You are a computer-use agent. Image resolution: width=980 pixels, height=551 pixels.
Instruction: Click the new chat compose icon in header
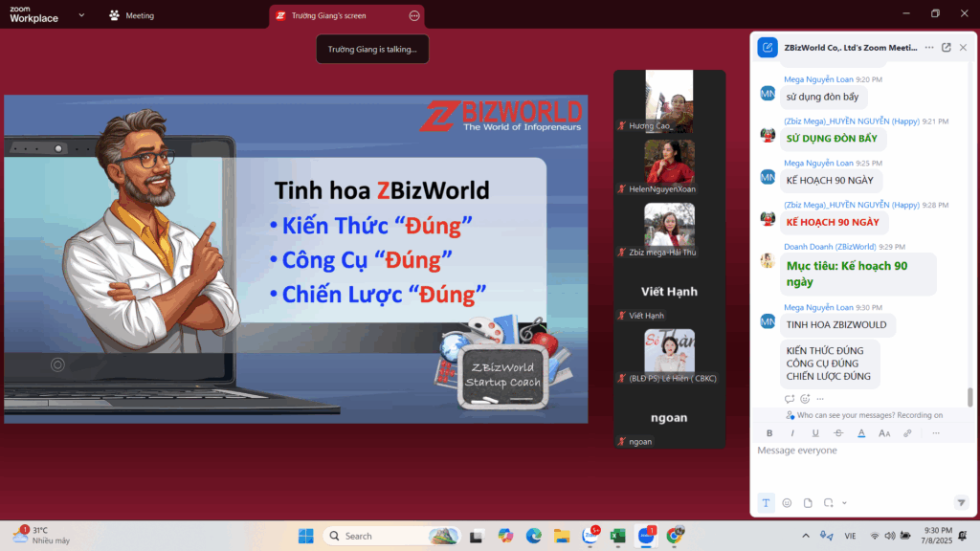[x=768, y=48]
